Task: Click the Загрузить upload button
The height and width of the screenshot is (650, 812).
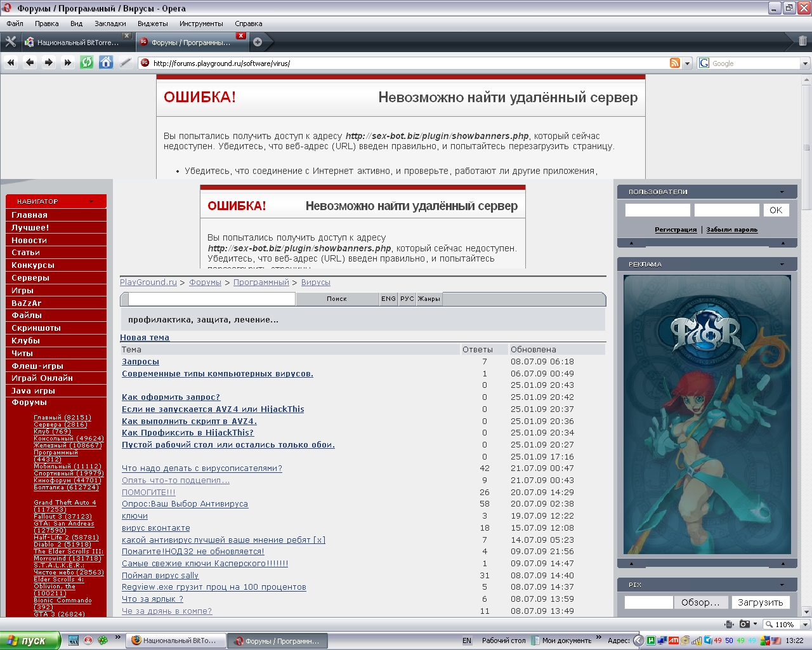Action: [761, 602]
